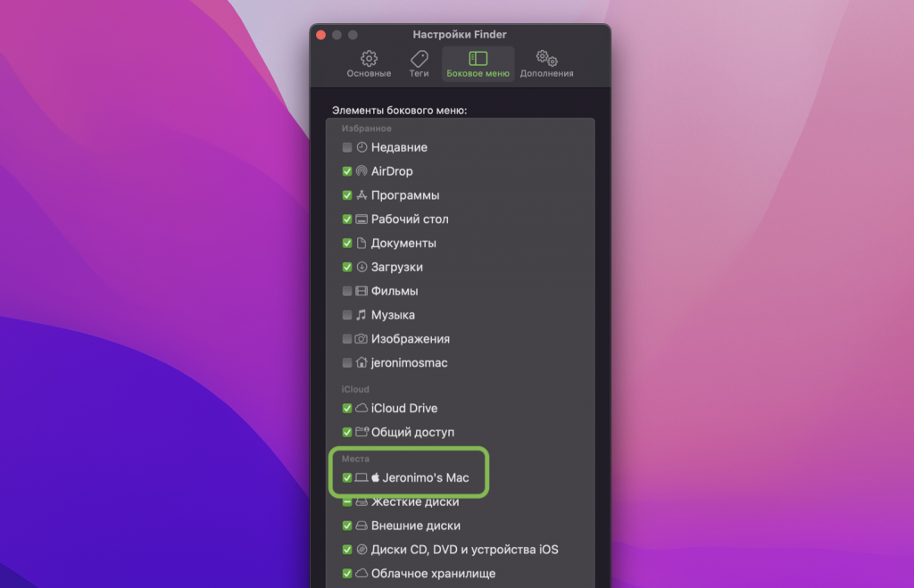Uncheck the Программы checkbox
Viewport: 914px width, 588px height.
[347, 195]
